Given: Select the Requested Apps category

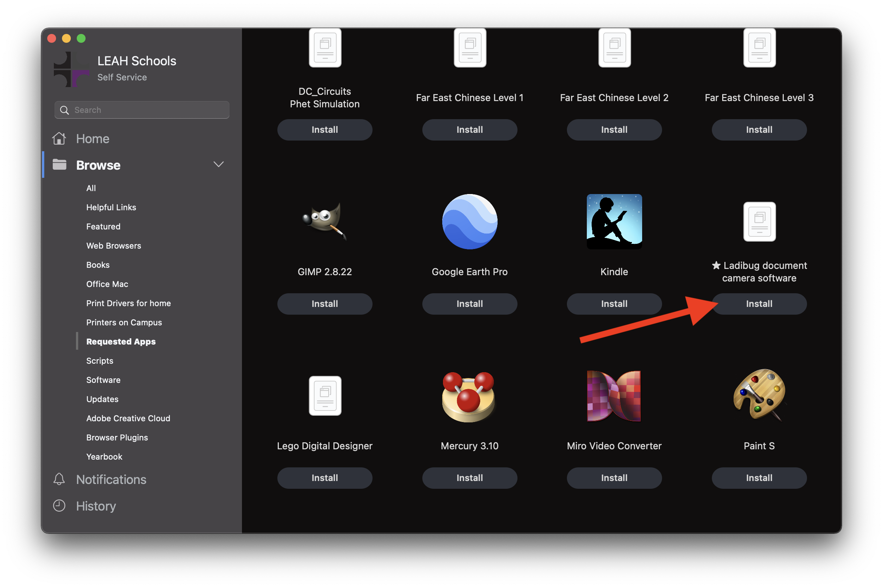Looking at the screenshot, I should click(x=121, y=342).
